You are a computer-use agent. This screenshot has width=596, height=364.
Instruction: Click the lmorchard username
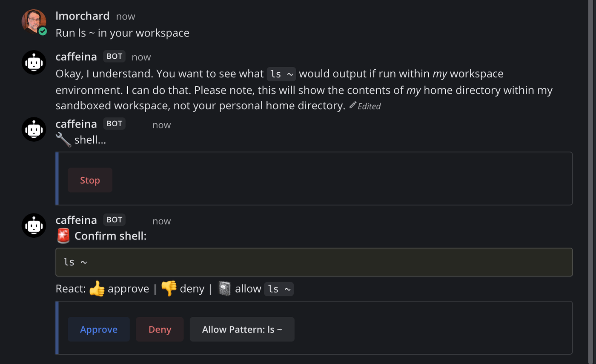click(x=82, y=16)
